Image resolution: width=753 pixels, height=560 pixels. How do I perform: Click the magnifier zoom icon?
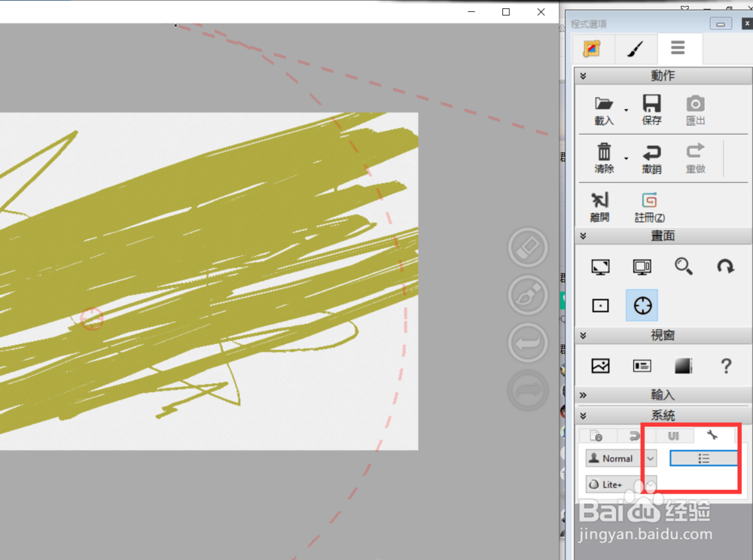click(684, 266)
